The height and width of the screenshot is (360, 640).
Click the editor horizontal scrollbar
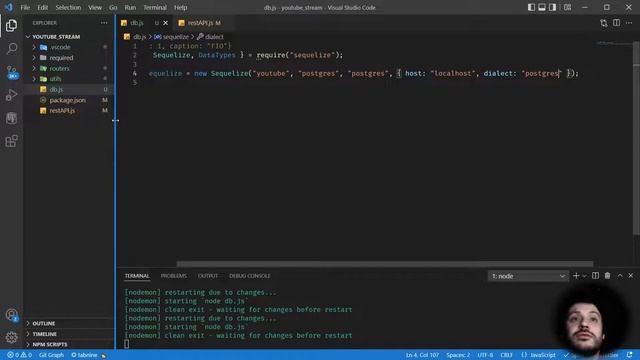point(385,264)
